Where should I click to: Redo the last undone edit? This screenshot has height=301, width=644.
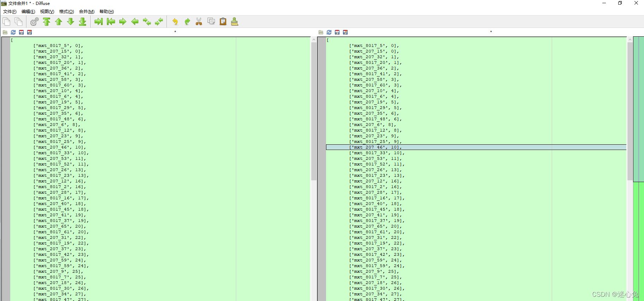(187, 22)
